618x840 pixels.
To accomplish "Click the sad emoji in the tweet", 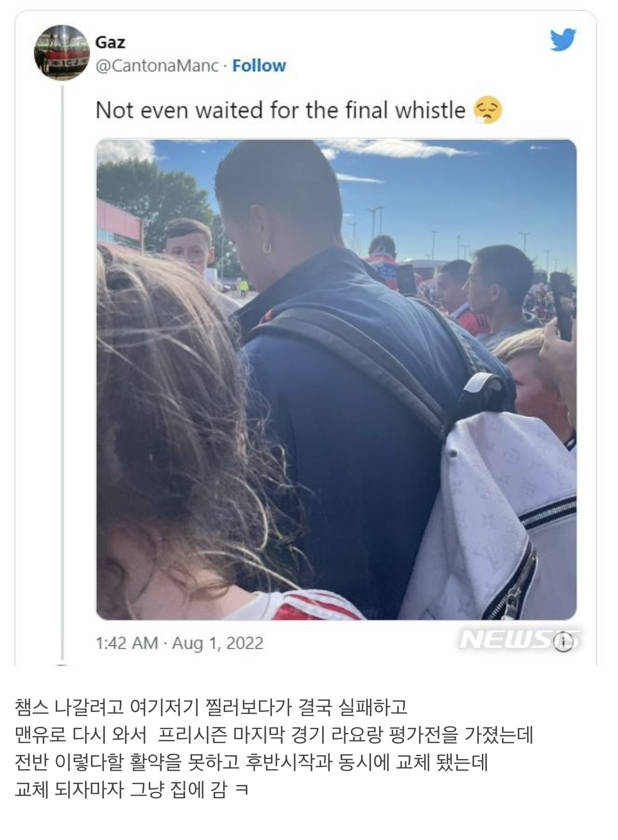I will coord(488,110).
